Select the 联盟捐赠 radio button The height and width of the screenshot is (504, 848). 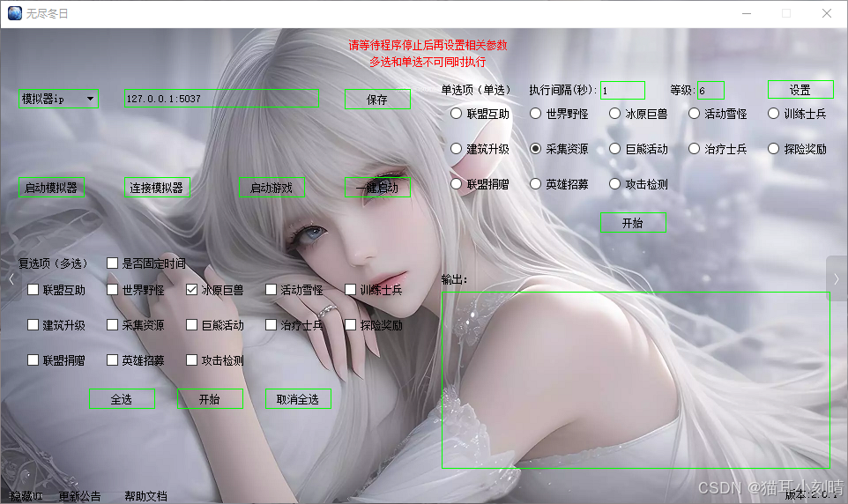457,184
